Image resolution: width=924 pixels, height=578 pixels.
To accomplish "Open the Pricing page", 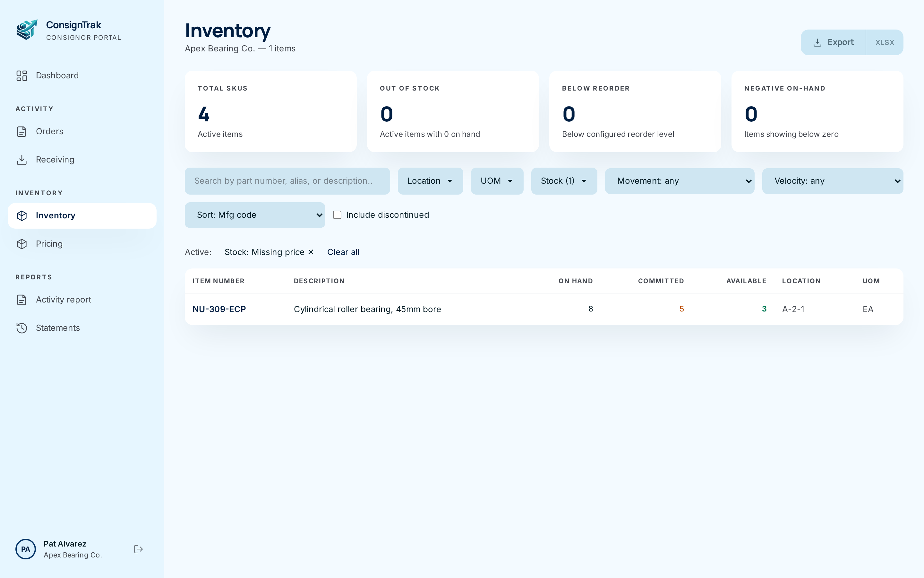I will (x=82, y=244).
